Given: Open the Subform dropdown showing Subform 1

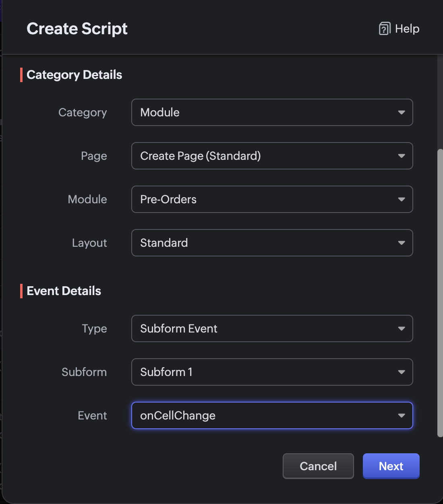Looking at the screenshot, I should point(266,372).
